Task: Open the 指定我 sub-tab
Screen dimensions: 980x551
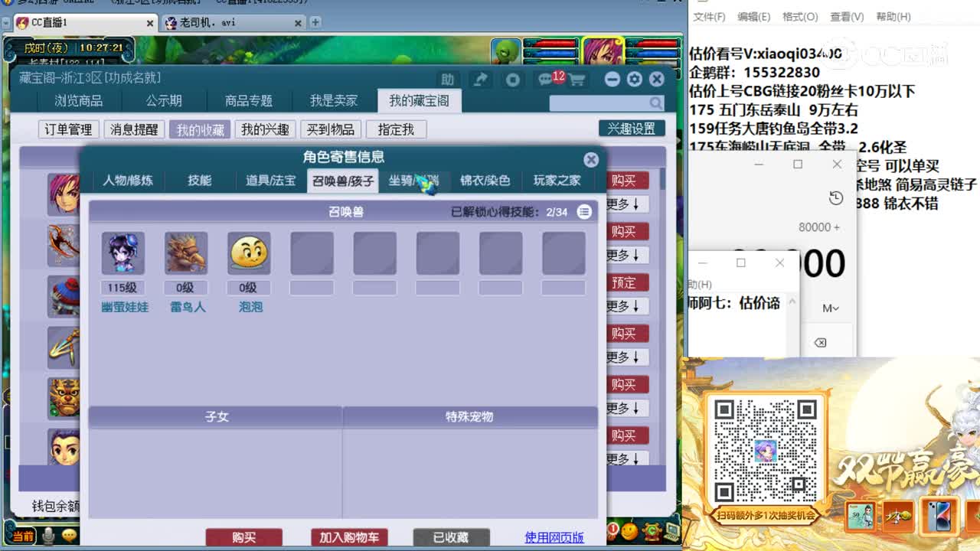Action: tap(396, 129)
